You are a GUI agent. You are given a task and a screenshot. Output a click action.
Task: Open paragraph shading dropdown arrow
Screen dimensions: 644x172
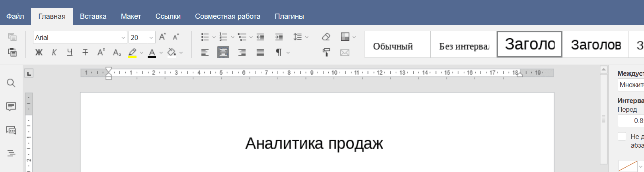181,53
